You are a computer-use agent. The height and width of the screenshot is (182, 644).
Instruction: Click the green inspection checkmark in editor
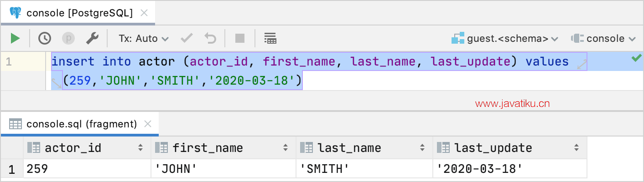[x=636, y=58]
